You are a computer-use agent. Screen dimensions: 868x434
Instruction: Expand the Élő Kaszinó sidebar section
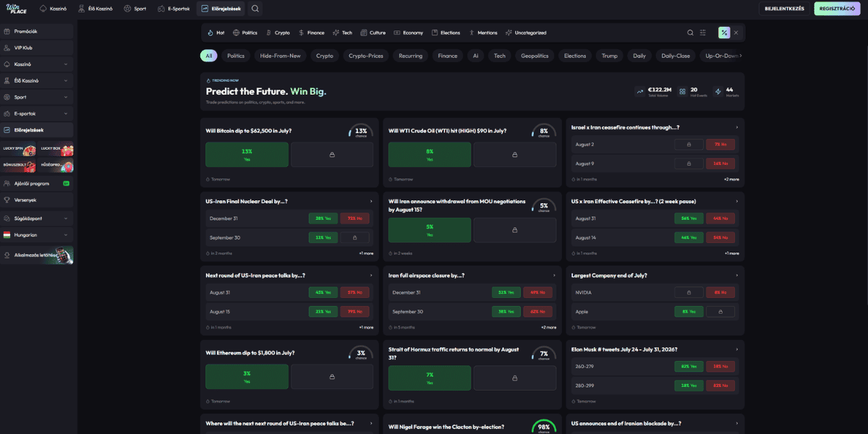click(x=66, y=80)
